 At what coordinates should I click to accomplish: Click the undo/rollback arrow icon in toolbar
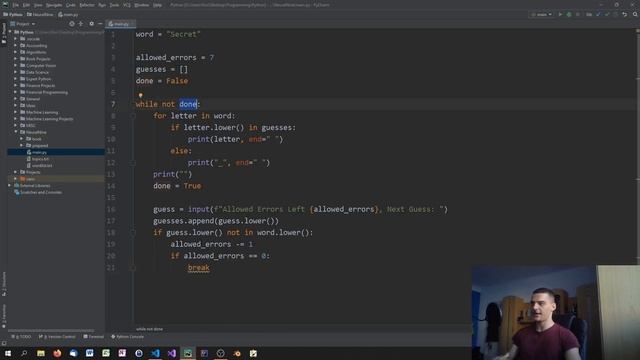(624, 14)
